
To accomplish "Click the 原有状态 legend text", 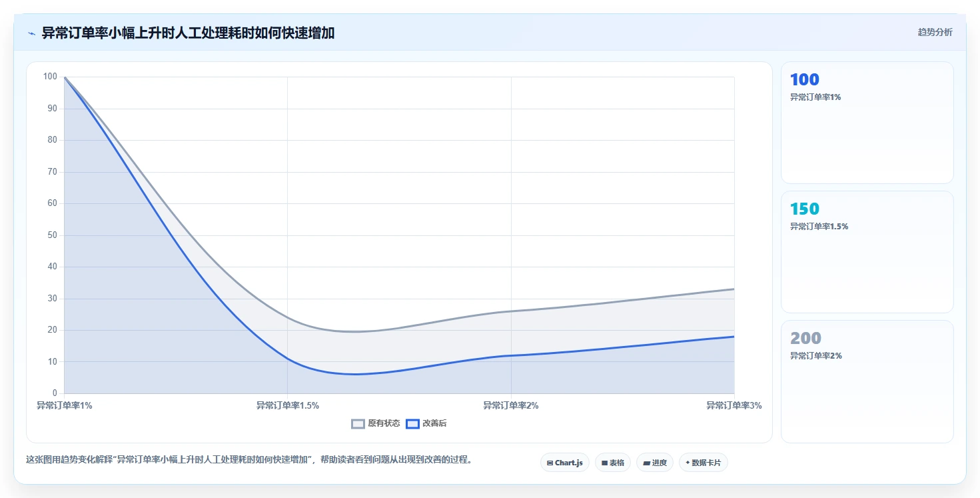I will point(384,423).
